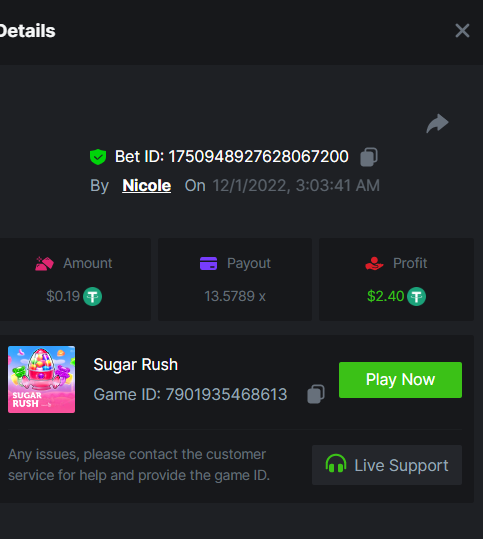Close the bet details dialog
Screen dimensions: 483x539
[462, 31]
